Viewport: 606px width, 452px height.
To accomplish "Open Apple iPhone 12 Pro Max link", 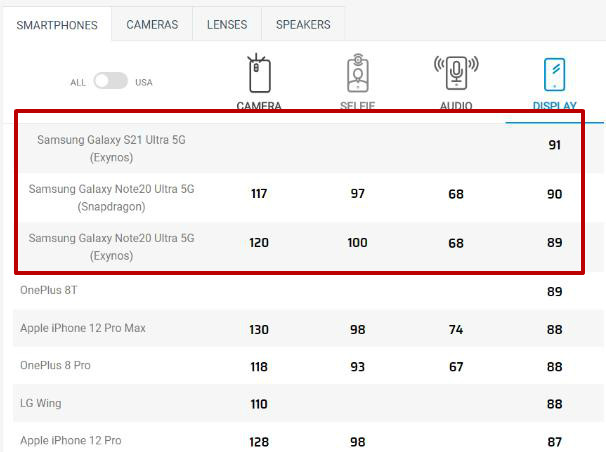I will 83,328.
